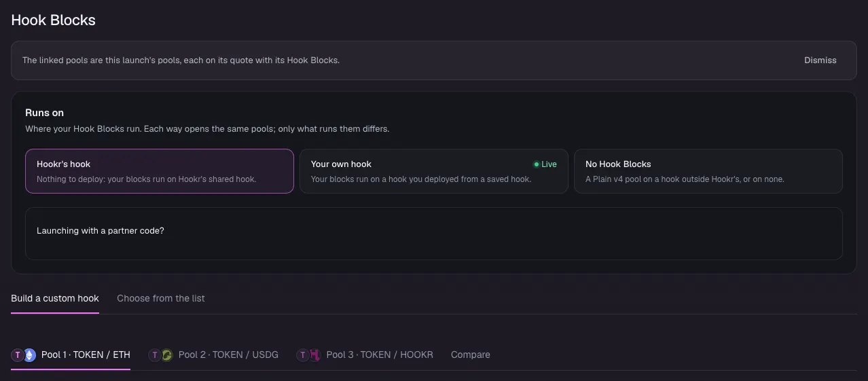Switch to Build a custom hook tab
This screenshot has width=868, height=381.
55,298
